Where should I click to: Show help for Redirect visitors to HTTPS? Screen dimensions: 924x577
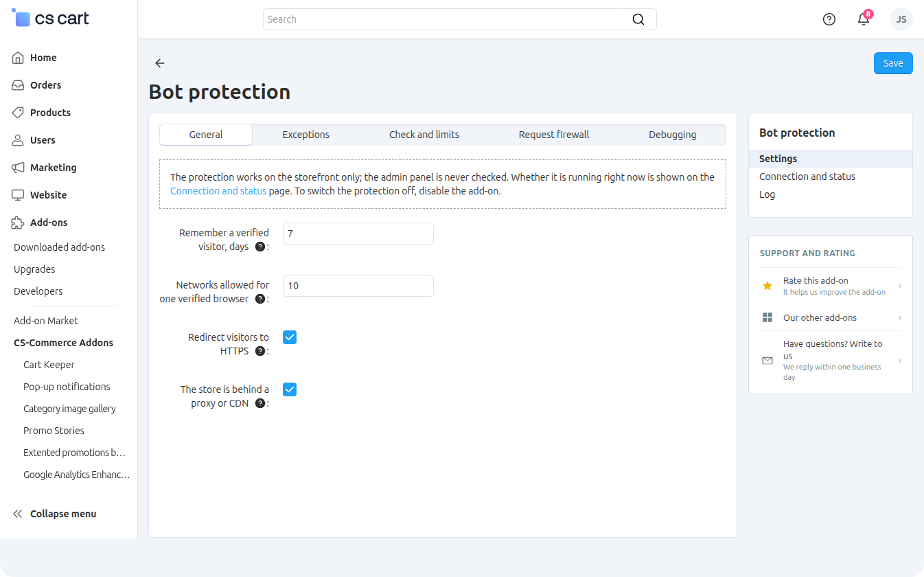click(x=260, y=351)
